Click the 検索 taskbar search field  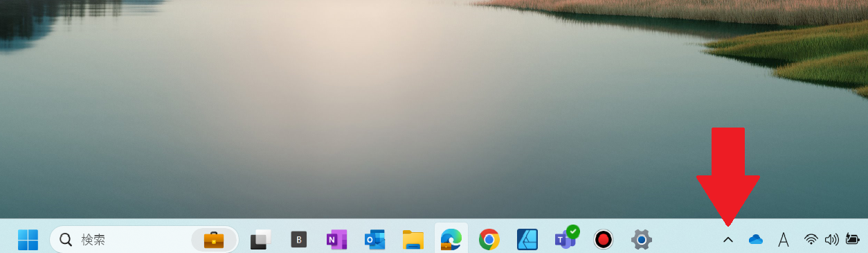tap(144, 240)
